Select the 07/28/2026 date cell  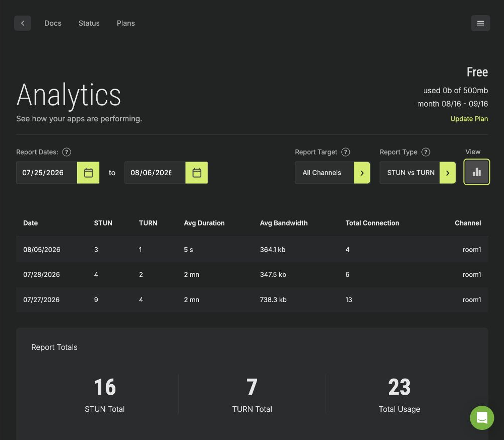pos(41,274)
